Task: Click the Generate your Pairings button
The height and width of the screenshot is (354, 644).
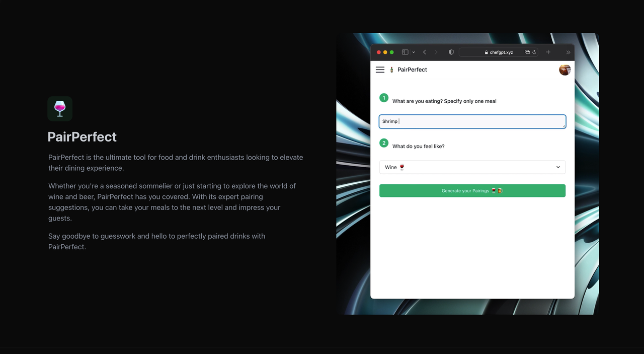Action: (x=472, y=191)
